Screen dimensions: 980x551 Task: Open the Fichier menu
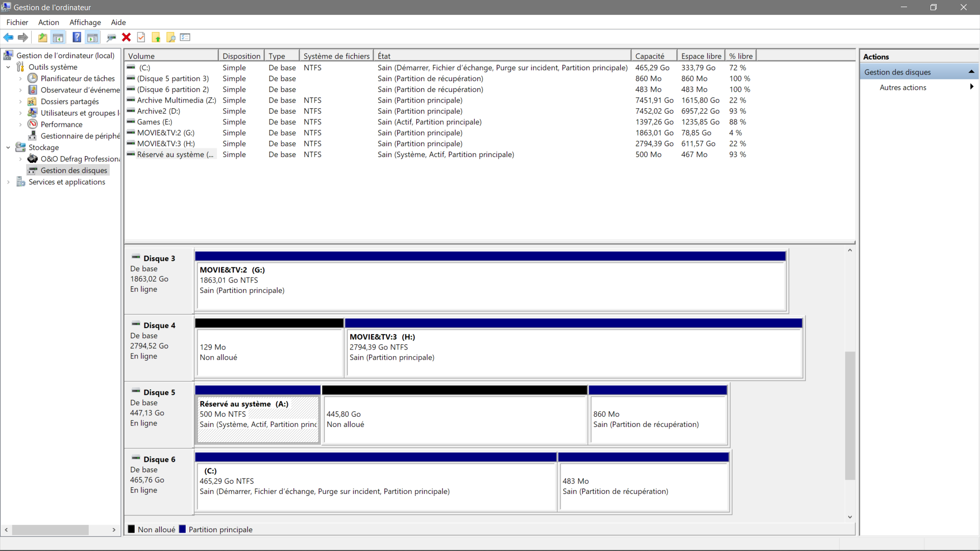pos(17,22)
